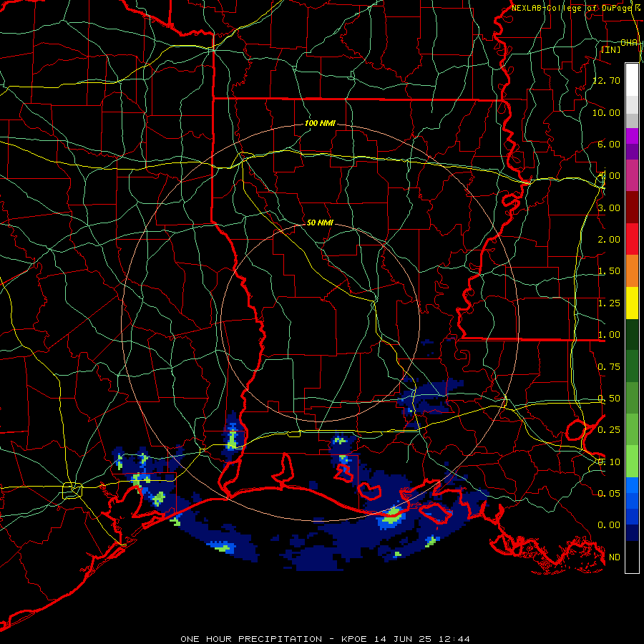Screen dimensions: 644x644
Task: Click the 12.70 legend value
Action: [x=607, y=80]
